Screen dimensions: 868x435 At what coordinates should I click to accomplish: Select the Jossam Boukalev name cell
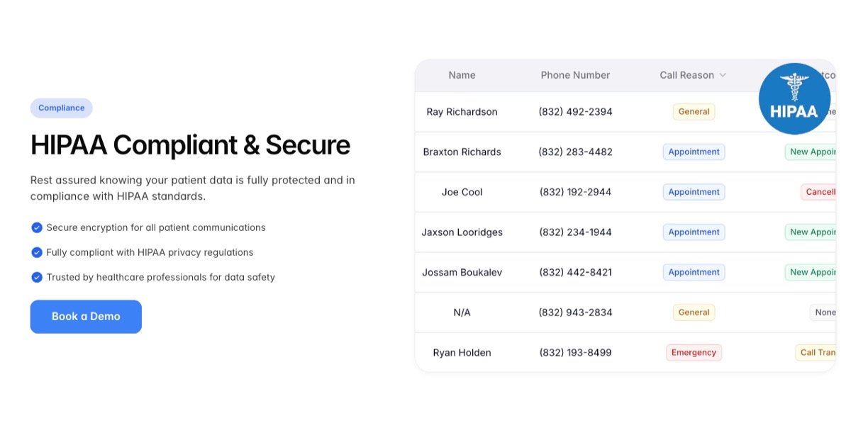click(x=462, y=272)
